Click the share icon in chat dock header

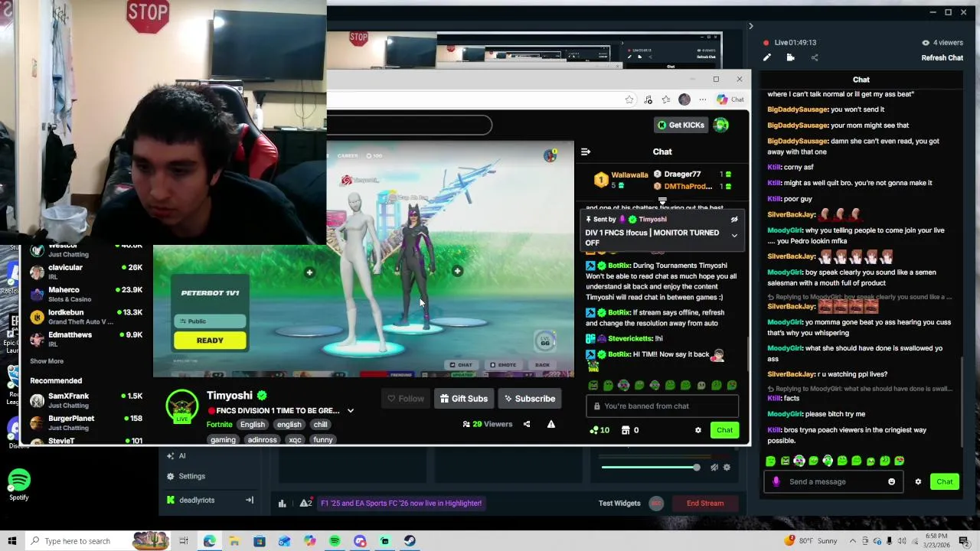pos(815,57)
